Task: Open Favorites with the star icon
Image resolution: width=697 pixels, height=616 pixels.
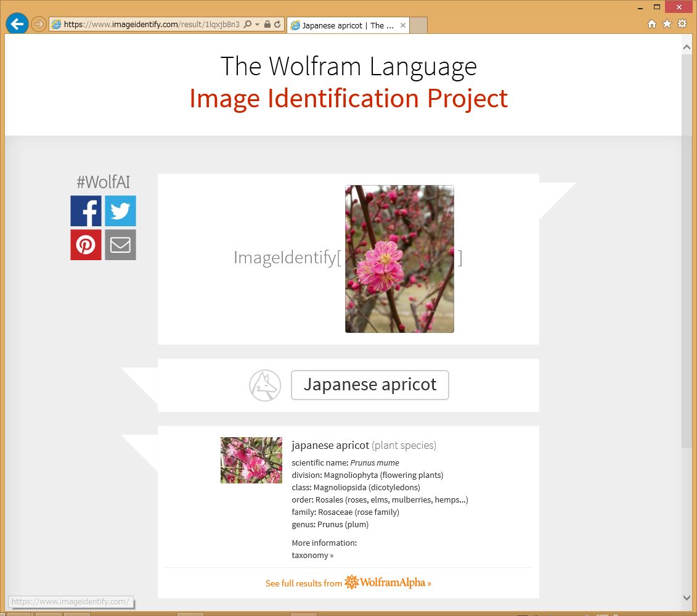Action: (x=667, y=23)
